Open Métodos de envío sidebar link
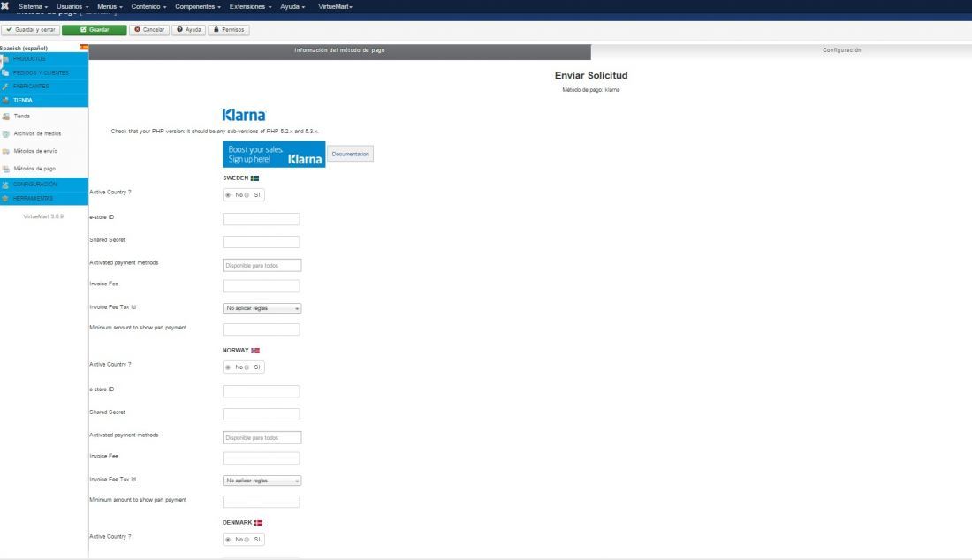 35,151
